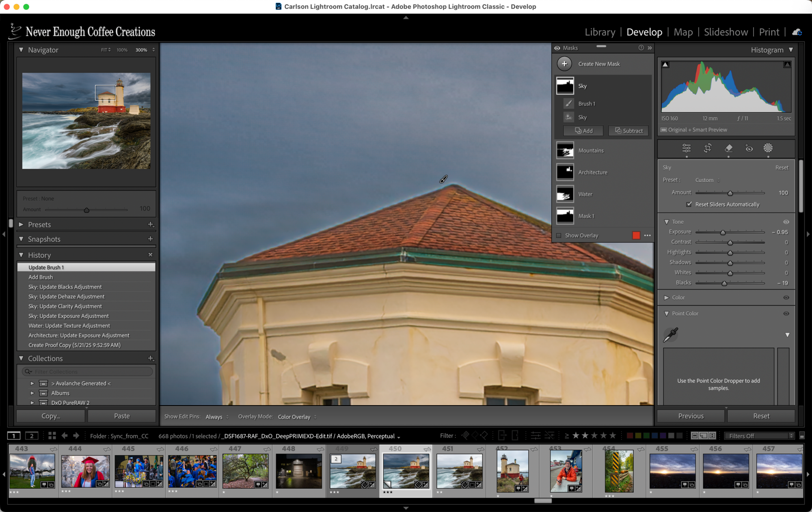Screen dimensions: 812x512
Task: Collapse Masks panel with double-arrow icon
Action: [x=650, y=48]
